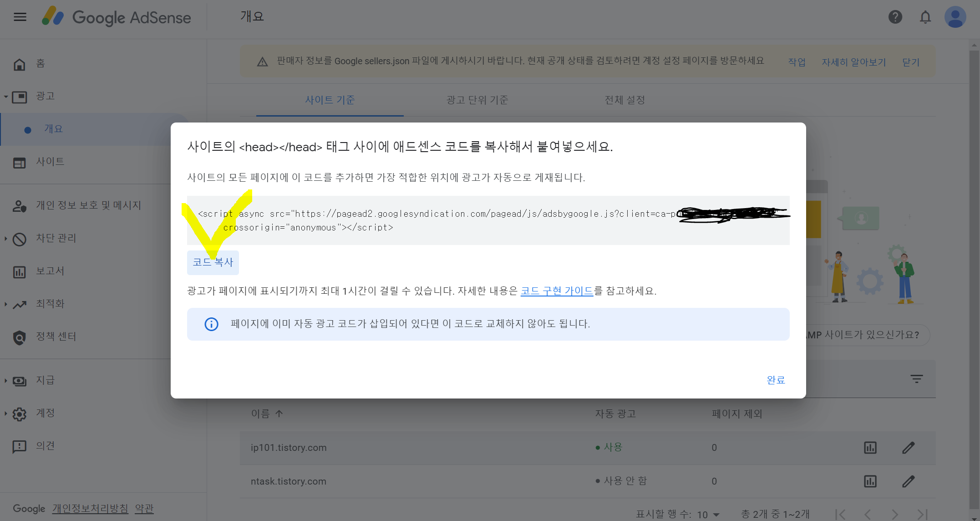Screen dimensions: 980x521
Task: Click the info icon in the dialog notice
Action: point(211,324)
